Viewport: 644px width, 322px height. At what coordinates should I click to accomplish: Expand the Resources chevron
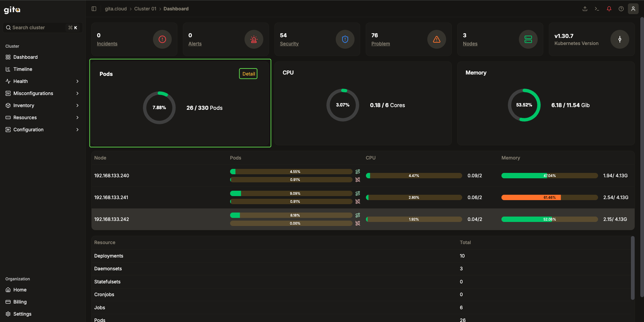77,118
